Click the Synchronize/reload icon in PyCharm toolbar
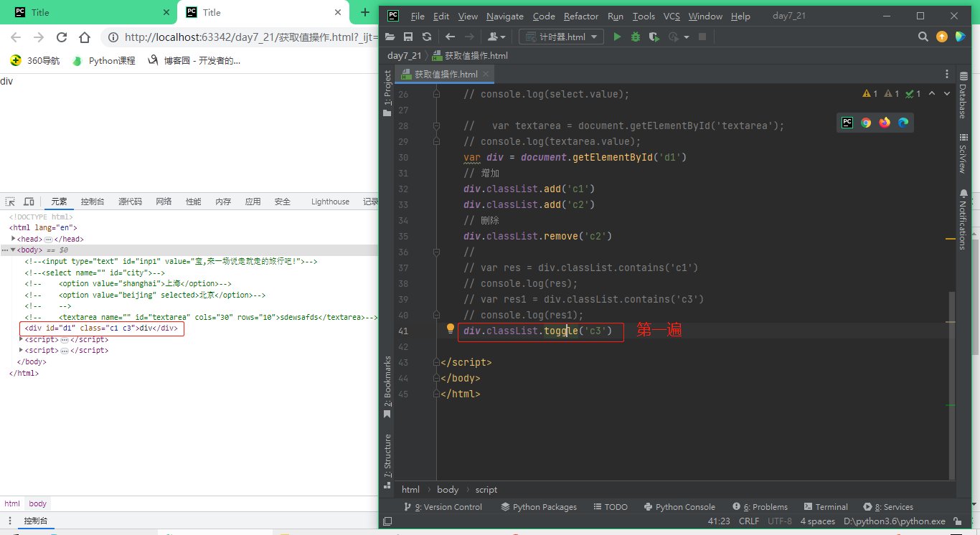The width and height of the screenshot is (980, 535). tap(427, 37)
